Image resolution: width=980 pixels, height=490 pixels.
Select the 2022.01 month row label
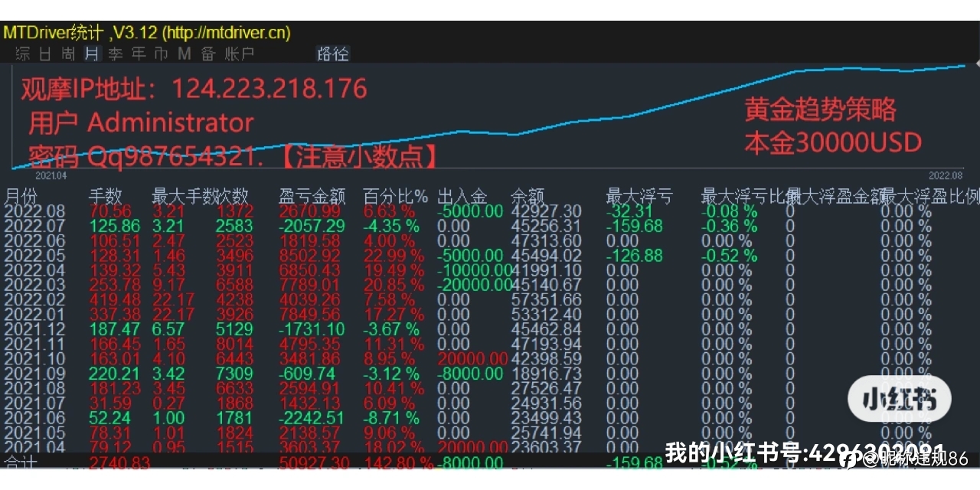(x=35, y=315)
